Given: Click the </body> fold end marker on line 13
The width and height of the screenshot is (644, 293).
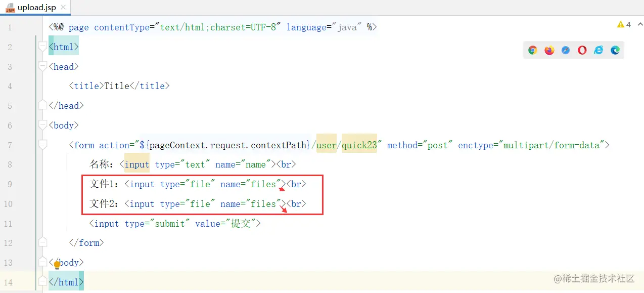Looking at the screenshot, I should (x=43, y=262).
